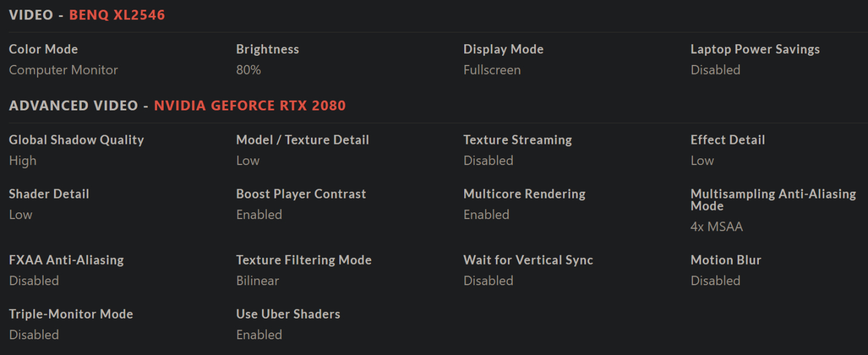
Task: Click the Texture Filtering Mode Bilinear value
Action: 258,280
